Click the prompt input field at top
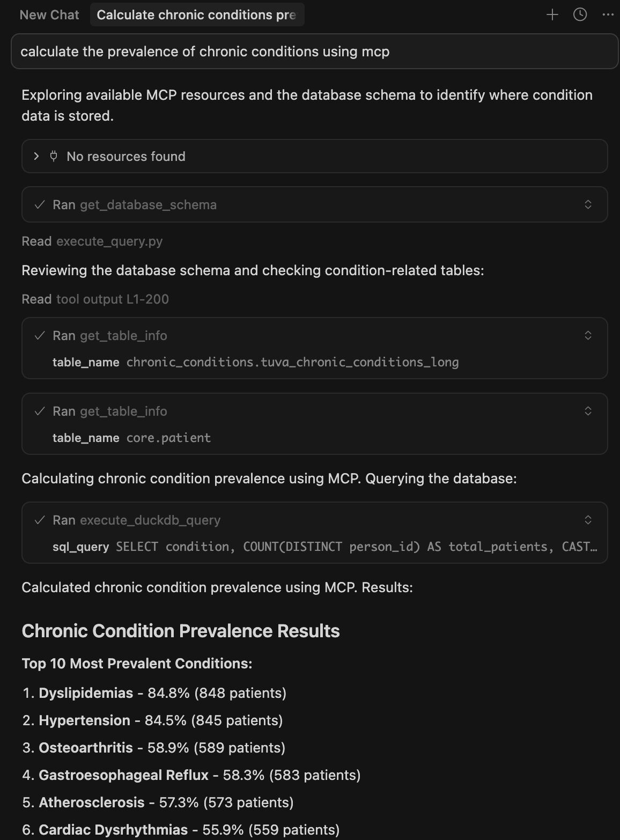Viewport: 620px width, 840px height. [x=314, y=51]
